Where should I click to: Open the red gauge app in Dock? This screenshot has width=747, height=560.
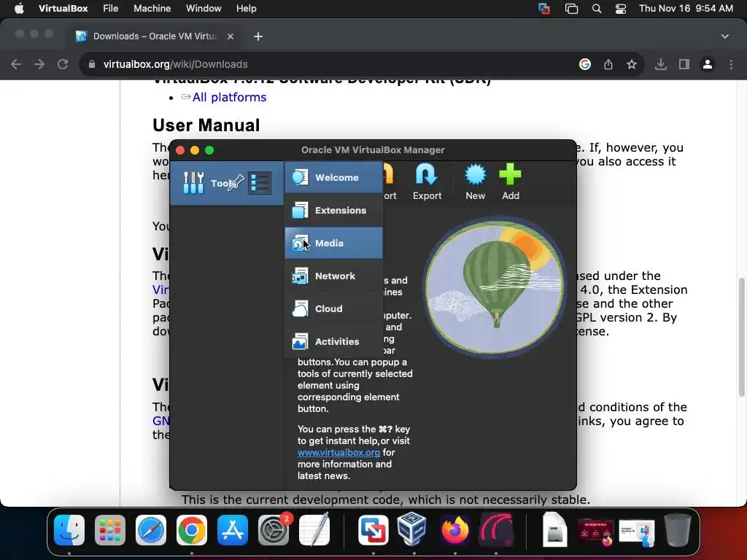tap(496, 529)
